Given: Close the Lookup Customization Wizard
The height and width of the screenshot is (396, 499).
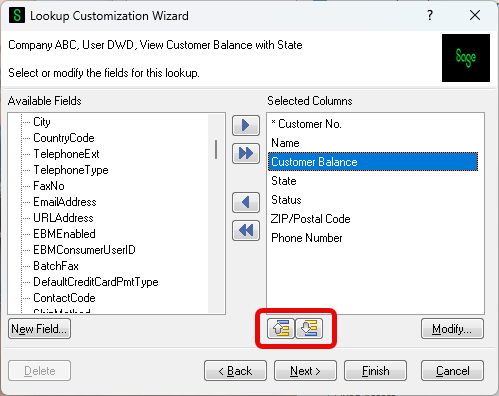Looking at the screenshot, I should click(x=475, y=15).
